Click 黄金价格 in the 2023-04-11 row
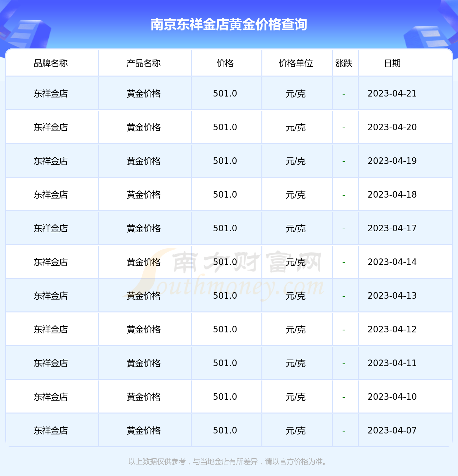Image resolution: width=458 pixels, height=476 pixels. tap(144, 363)
